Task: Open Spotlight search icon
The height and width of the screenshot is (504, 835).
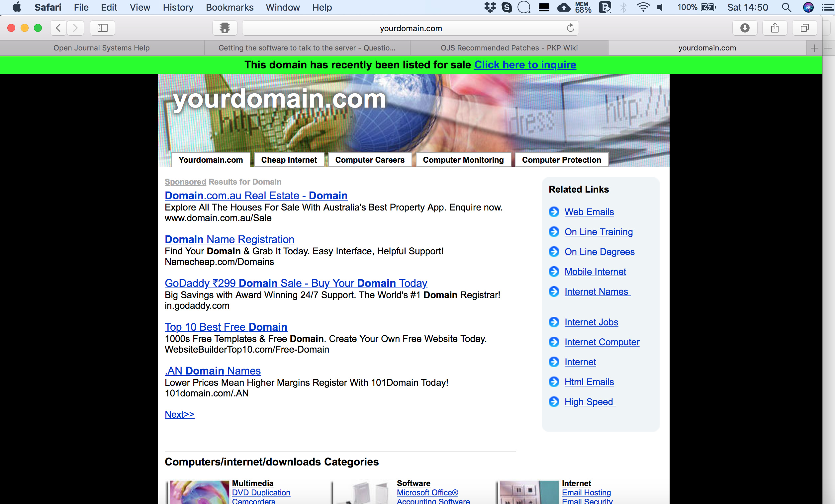Action: tap(786, 7)
